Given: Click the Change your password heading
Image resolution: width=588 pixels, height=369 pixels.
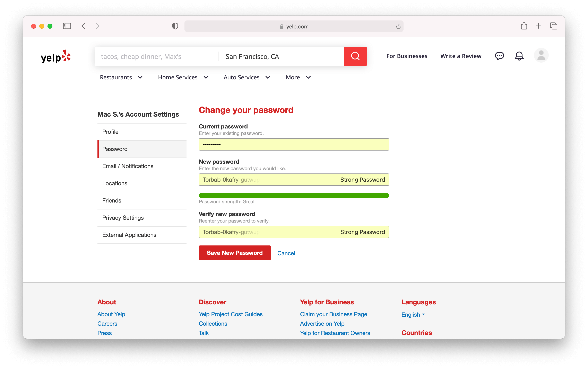Looking at the screenshot, I should click(246, 110).
